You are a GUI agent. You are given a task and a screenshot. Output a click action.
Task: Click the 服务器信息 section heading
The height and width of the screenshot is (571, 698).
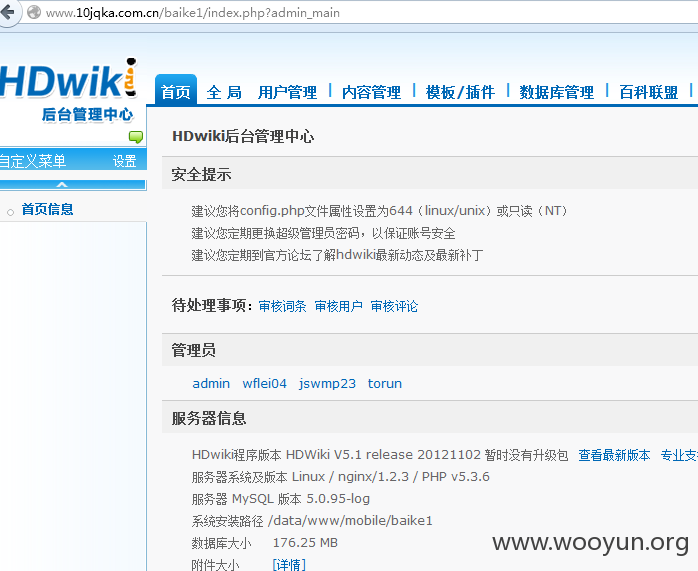click(x=209, y=418)
